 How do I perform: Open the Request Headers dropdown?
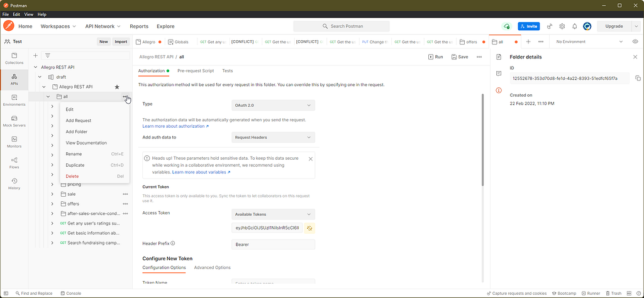click(273, 138)
